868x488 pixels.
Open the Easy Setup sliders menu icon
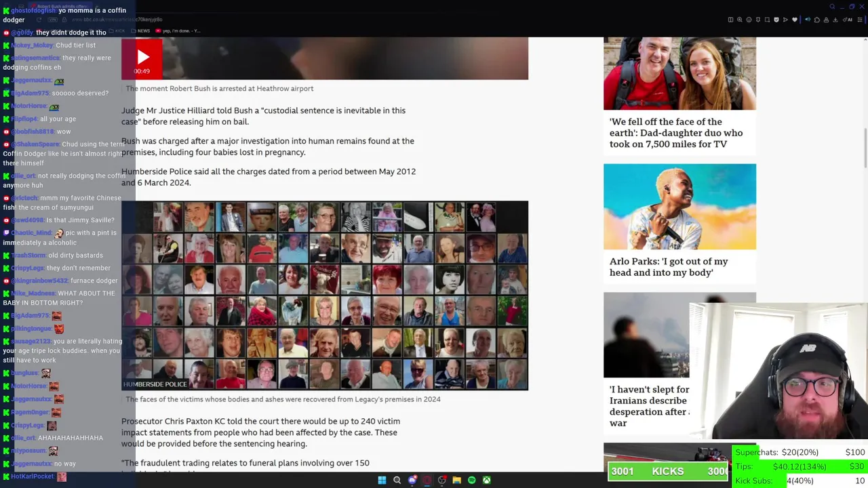point(860,20)
